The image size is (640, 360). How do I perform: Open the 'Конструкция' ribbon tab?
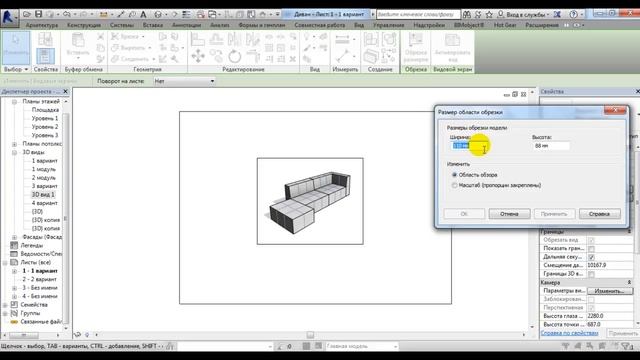coord(84,25)
